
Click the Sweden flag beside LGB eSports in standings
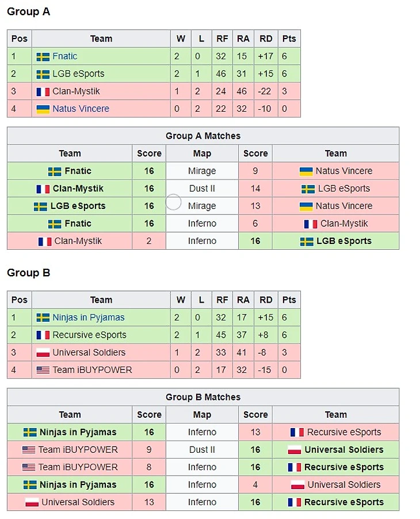pos(43,74)
